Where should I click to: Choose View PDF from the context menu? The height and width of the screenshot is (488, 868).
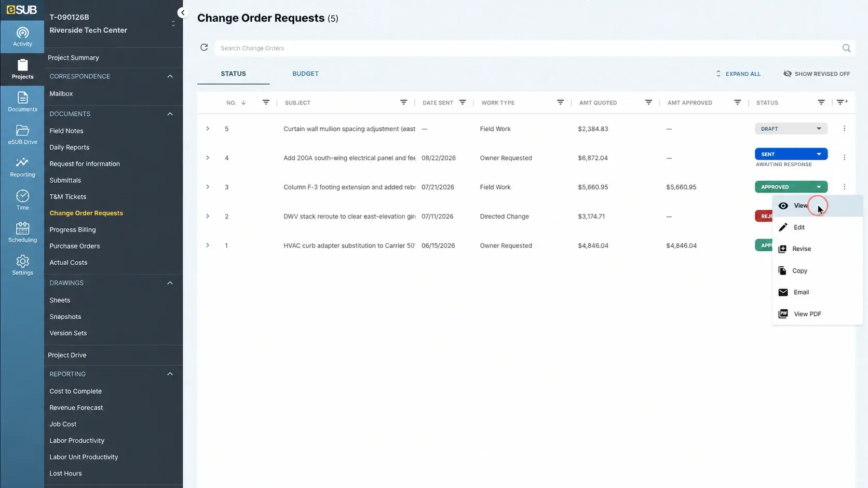[818, 314]
